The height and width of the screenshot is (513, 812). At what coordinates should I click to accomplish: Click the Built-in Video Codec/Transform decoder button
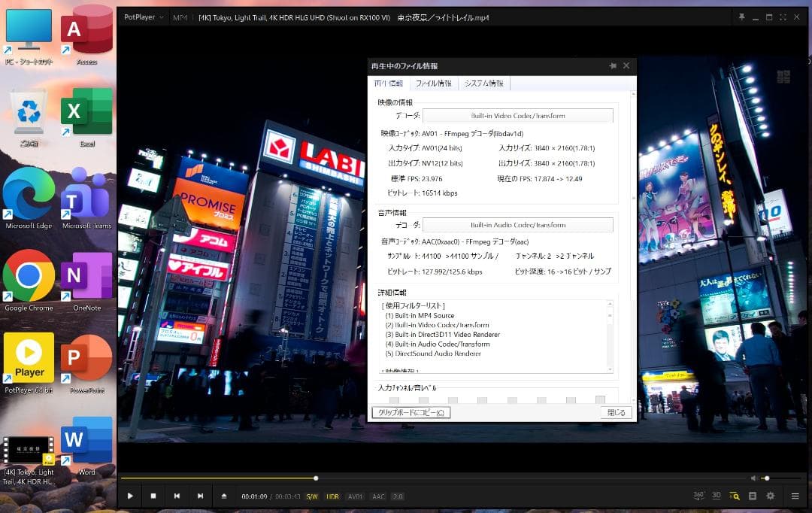point(518,116)
